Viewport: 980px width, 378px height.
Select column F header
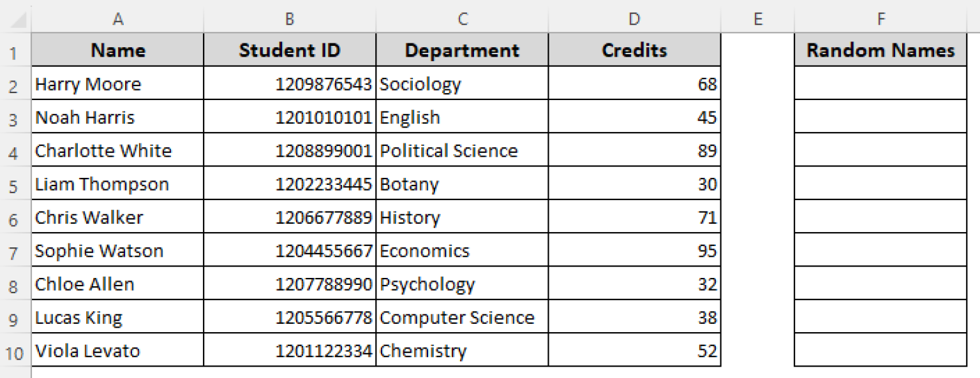point(880,19)
